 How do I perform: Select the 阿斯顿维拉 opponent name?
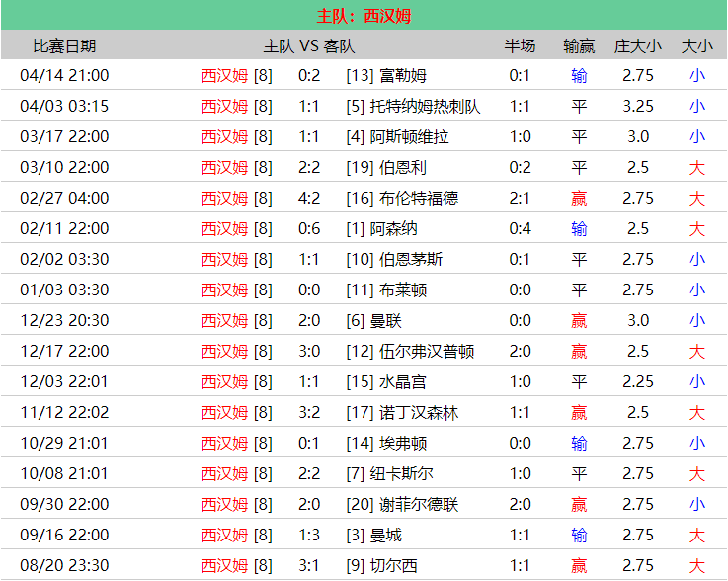pos(409,136)
